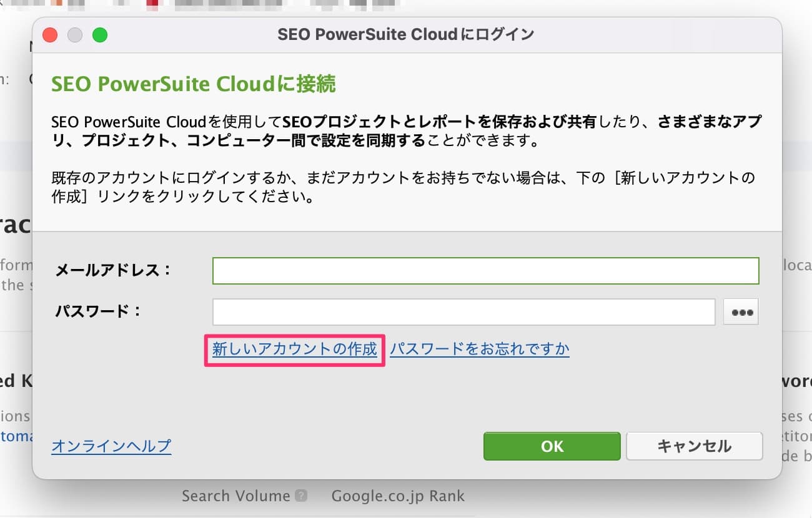Select the 'Search Volume' column header in background
Image resolution: width=812 pixels, height=518 pixels.
pyautogui.click(x=235, y=496)
